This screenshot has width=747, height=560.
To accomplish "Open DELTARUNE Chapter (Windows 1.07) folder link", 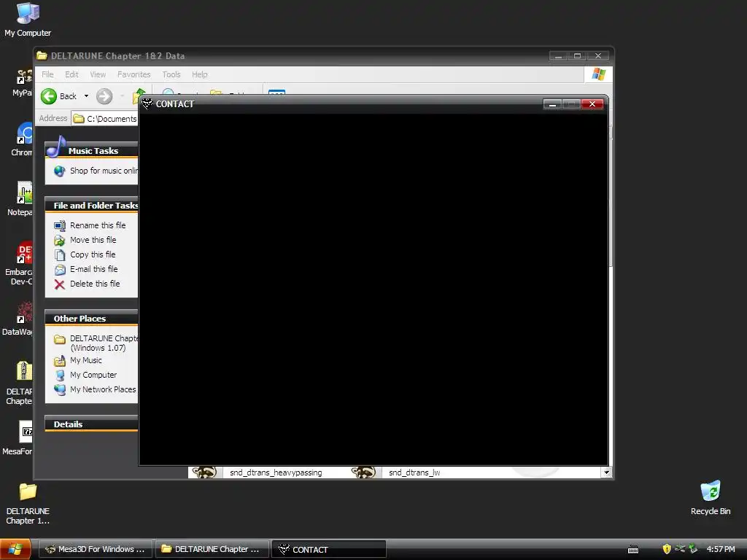I will click(x=104, y=343).
